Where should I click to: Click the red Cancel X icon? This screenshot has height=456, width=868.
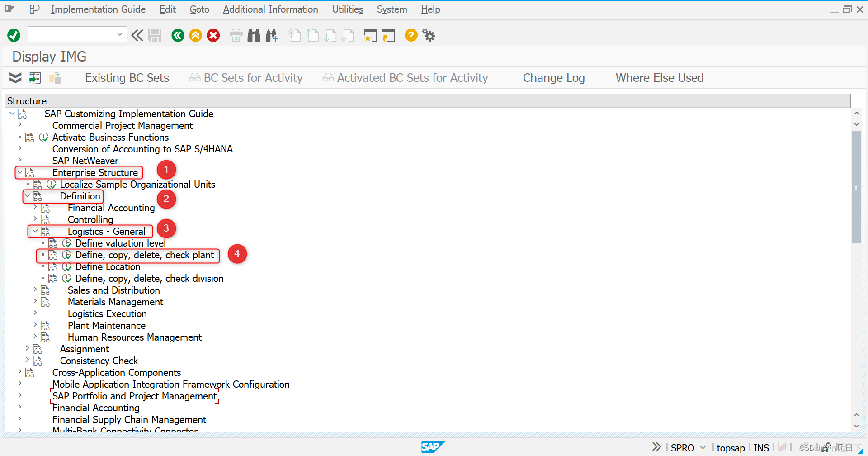click(213, 35)
